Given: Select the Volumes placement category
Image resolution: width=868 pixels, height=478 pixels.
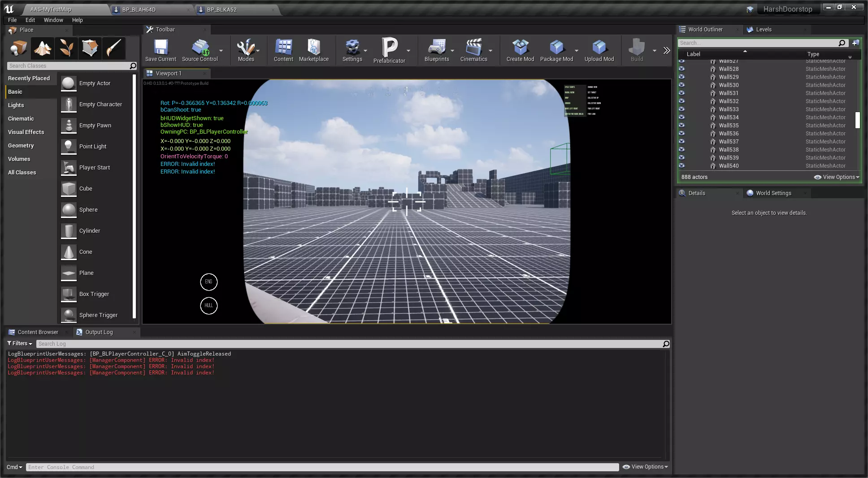Looking at the screenshot, I should 19,159.
